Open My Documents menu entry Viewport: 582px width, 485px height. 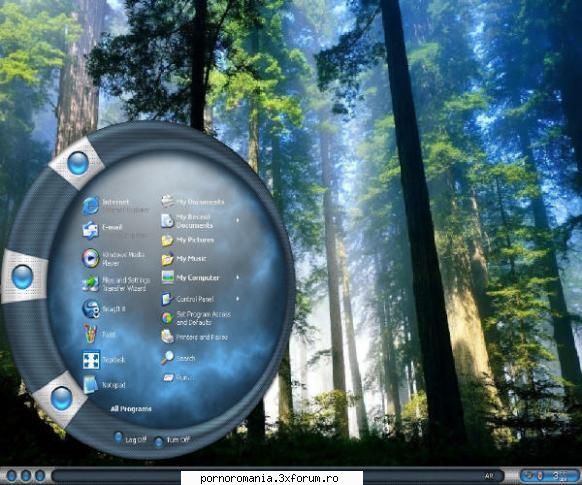193,201
